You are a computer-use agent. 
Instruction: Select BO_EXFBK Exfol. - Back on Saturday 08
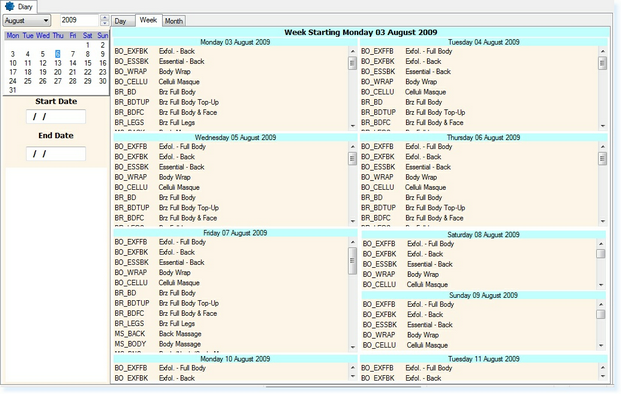479,254
